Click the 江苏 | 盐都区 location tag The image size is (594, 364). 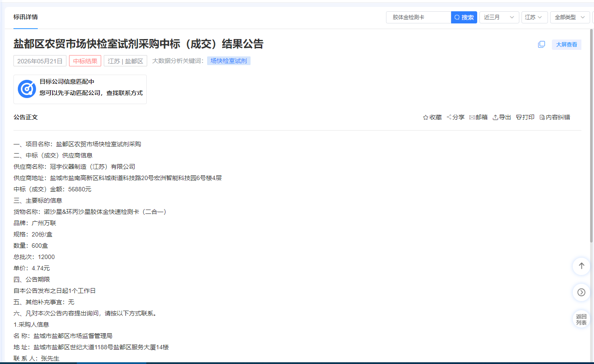125,61
